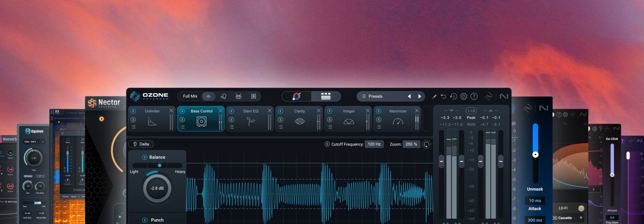Select the drums stem icon

click(x=238, y=96)
